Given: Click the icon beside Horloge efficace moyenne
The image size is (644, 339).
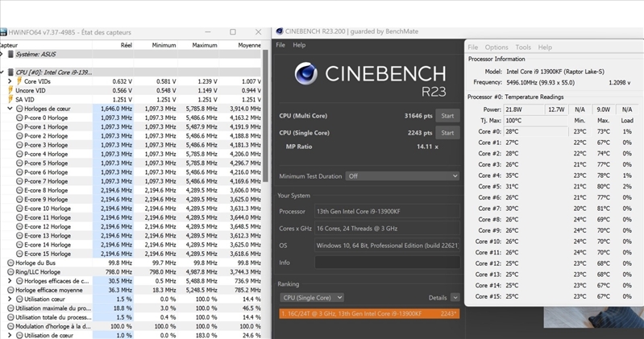Looking at the screenshot, I should pyautogui.click(x=11, y=290).
